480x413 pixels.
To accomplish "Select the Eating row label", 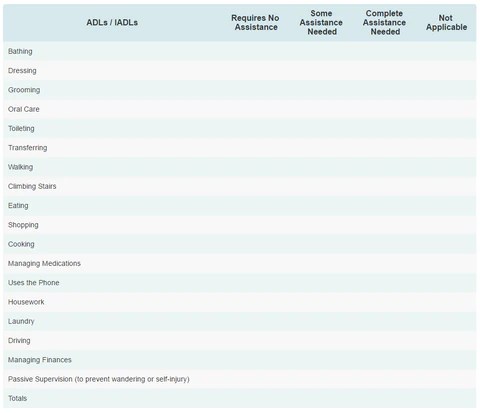I will point(18,206).
